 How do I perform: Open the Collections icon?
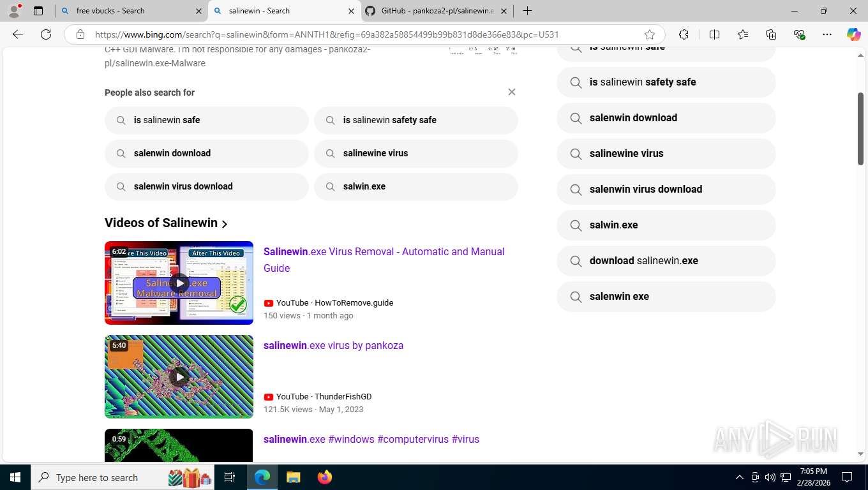[771, 34]
